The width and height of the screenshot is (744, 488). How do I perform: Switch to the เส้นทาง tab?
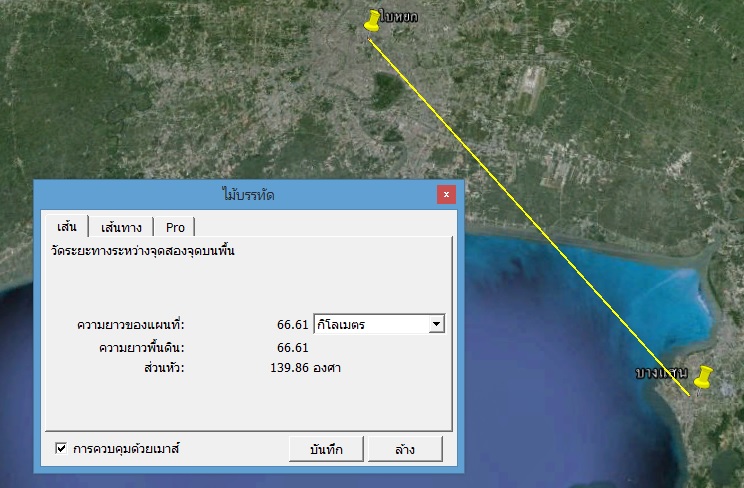pyautogui.click(x=121, y=228)
